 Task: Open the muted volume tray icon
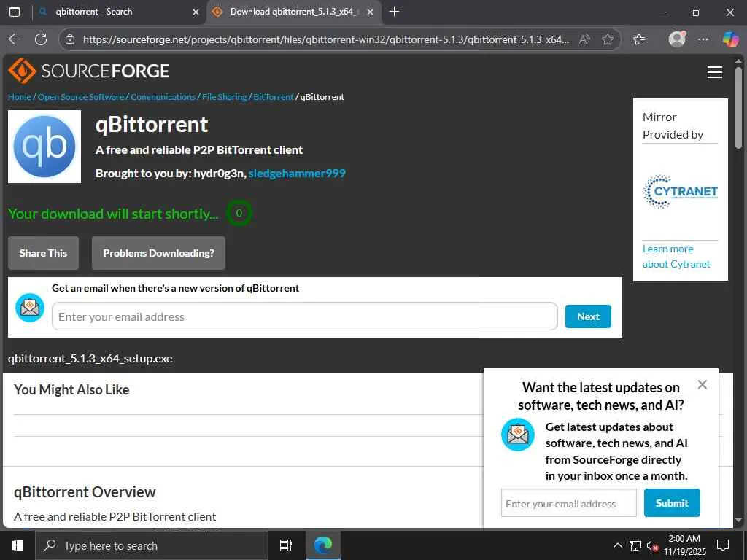click(652, 545)
